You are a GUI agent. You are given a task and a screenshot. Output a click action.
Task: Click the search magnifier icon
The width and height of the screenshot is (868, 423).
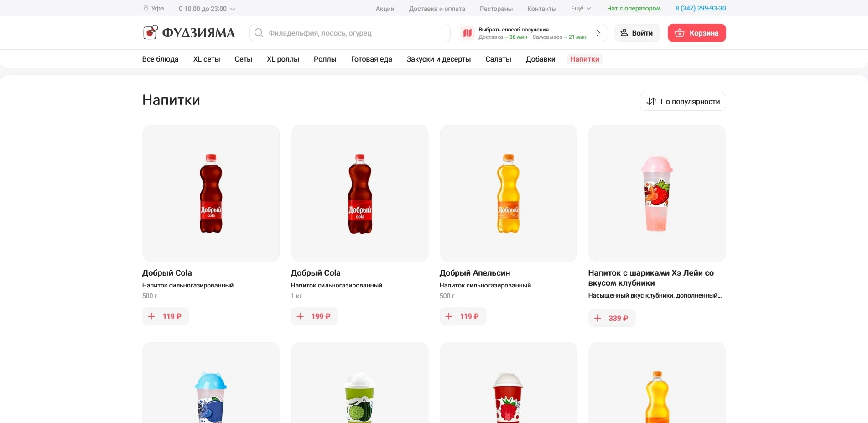(259, 33)
